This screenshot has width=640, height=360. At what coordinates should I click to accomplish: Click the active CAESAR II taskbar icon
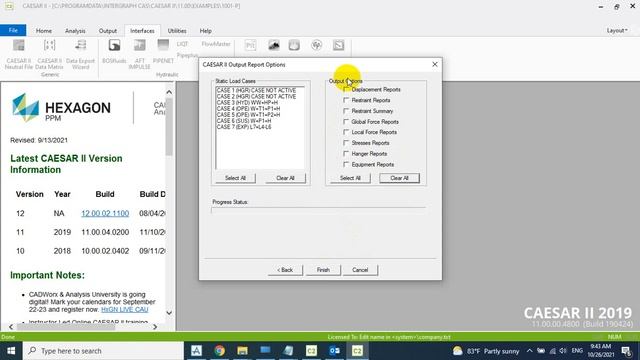[x=357, y=351]
